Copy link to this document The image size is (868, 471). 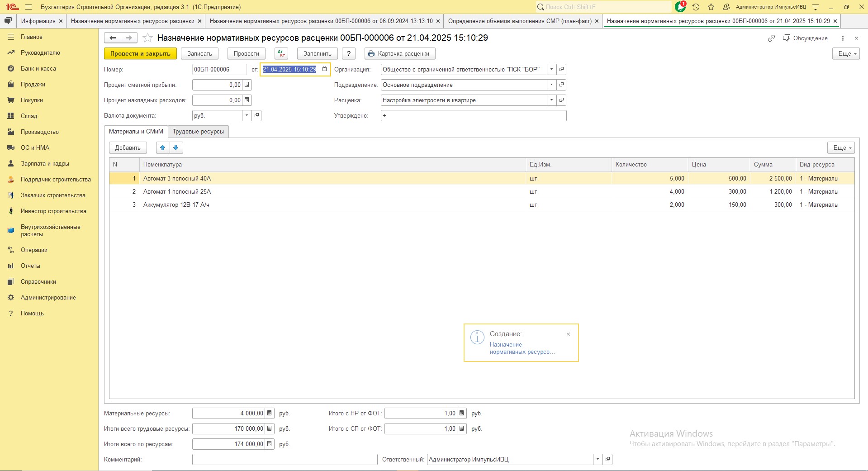pyautogui.click(x=771, y=38)
